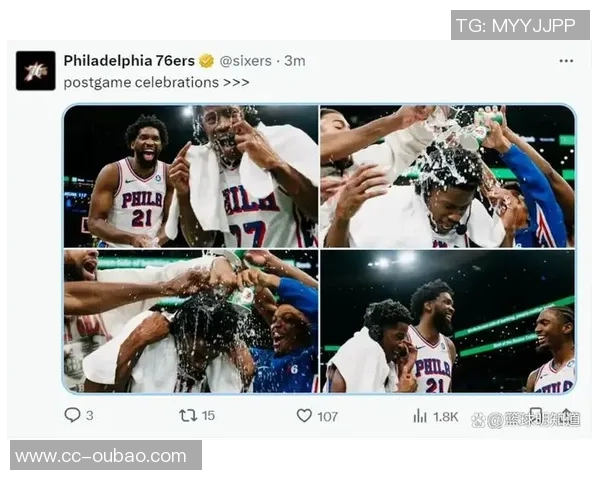
Task: Click the retweet arrows icon
Action: (x=188, y=415)
